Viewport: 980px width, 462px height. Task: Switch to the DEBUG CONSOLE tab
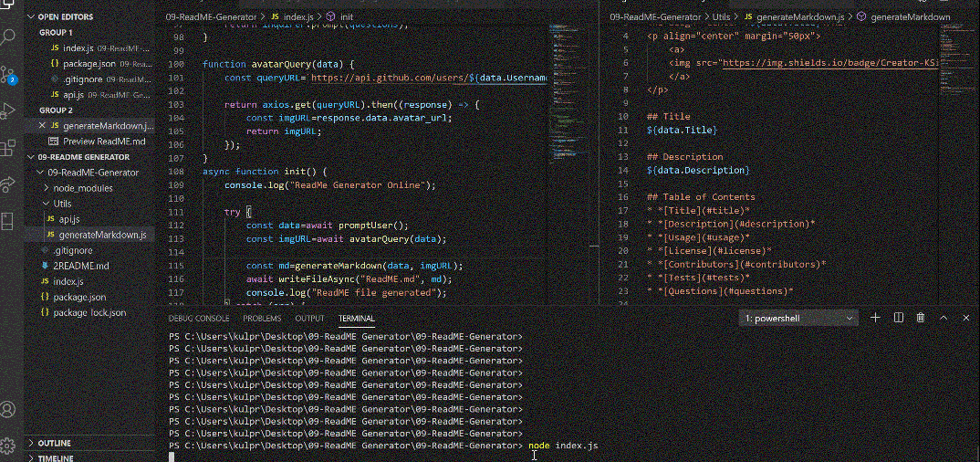[199, 319]
